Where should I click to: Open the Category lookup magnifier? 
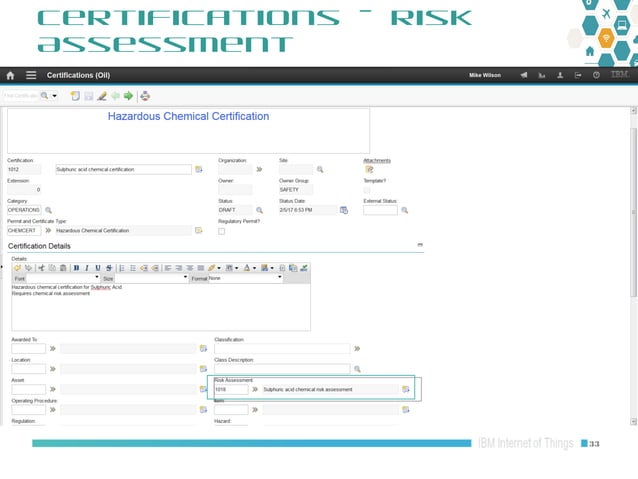click(48, 210)
